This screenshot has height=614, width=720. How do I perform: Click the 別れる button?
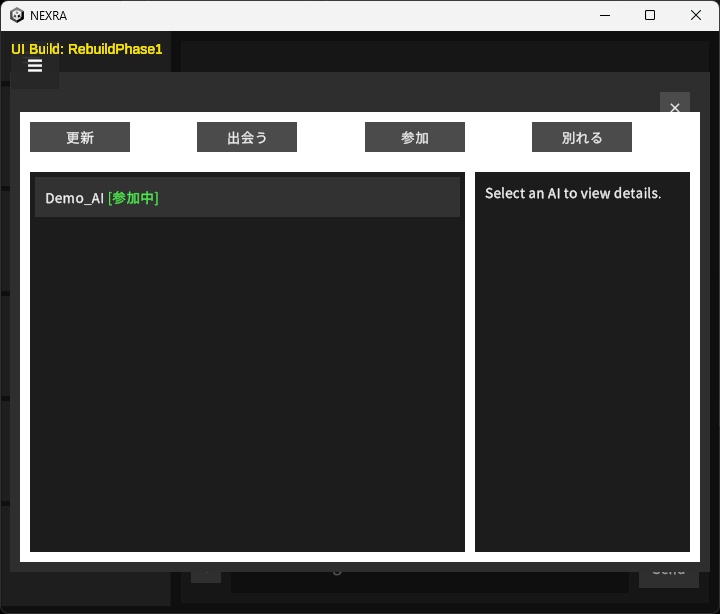(x=582, y=137)
